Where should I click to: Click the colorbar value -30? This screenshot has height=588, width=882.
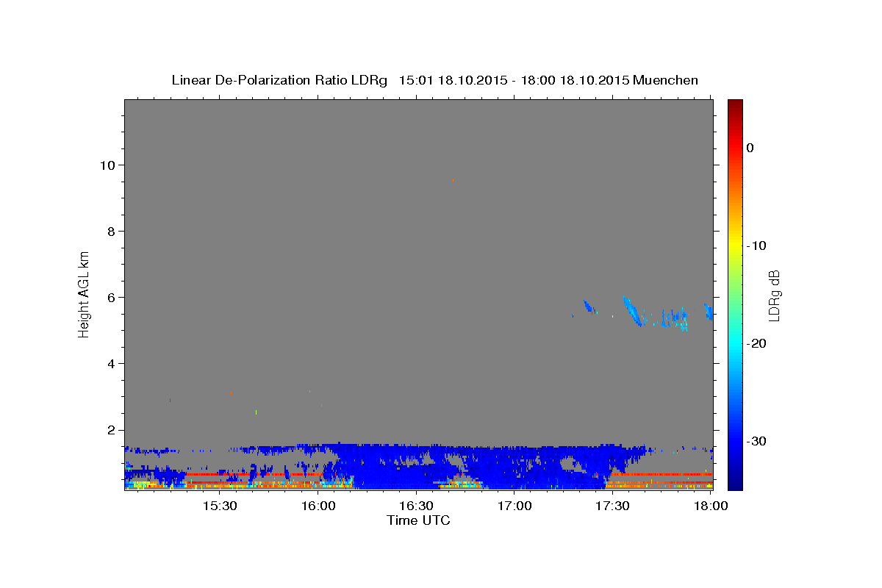pyautogui.click(x=756, y=441)
